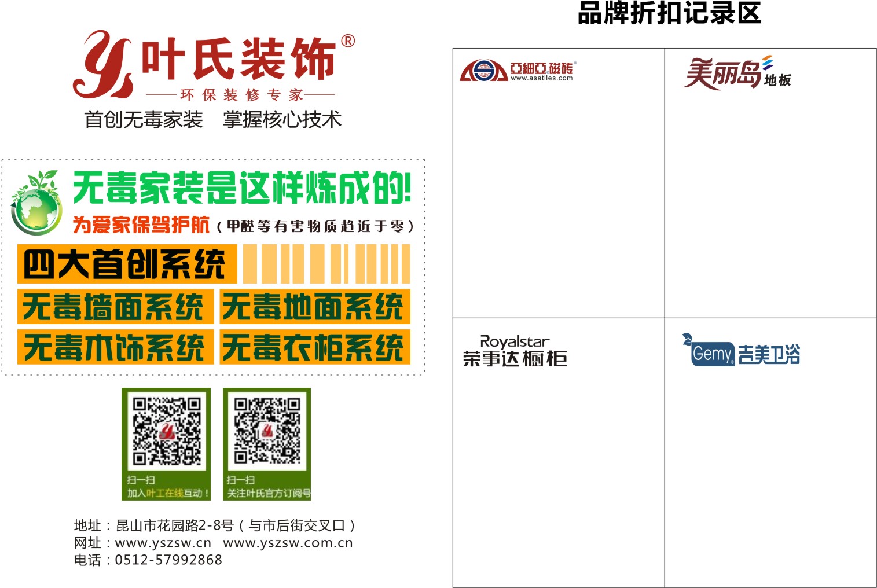
Task: Click the text 掌握核心技术
Action: pyautogui.click(x=282, y=120)
